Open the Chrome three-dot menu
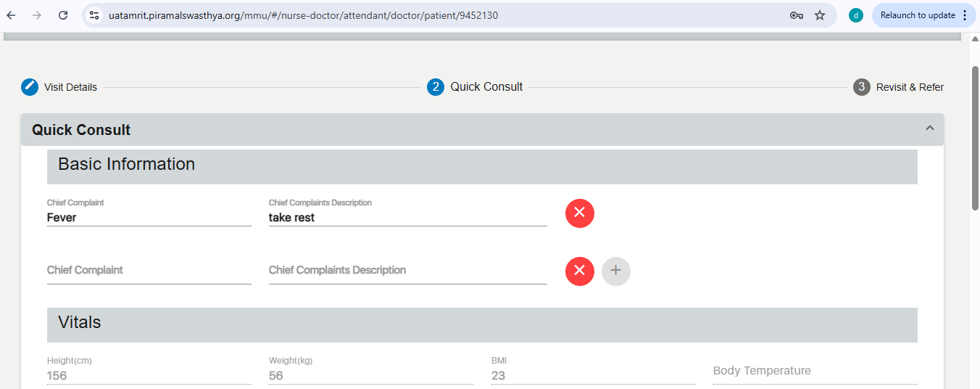 [965, 15]
